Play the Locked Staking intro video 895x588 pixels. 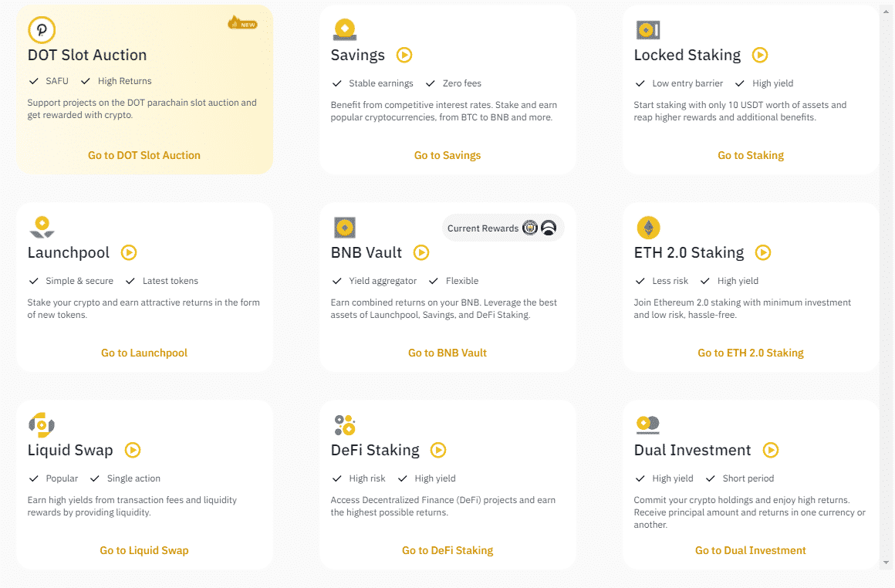point(760,55)
